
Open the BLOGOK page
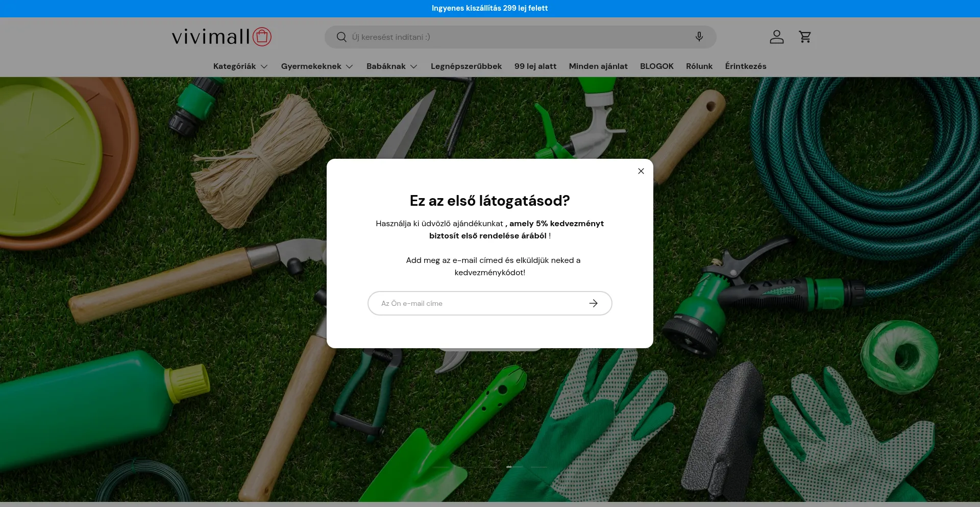point(657,66)
